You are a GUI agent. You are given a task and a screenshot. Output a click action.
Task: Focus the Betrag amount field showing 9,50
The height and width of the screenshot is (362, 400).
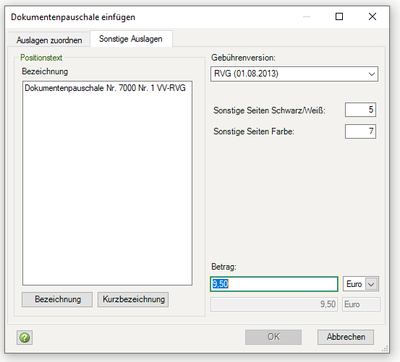(x=274, y=284)
